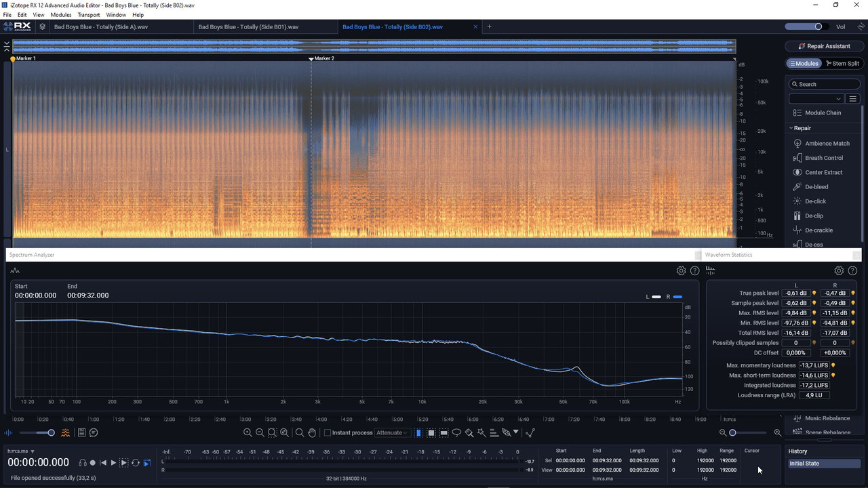Open the Attenuate instant process dropdown

coord(392,432)
